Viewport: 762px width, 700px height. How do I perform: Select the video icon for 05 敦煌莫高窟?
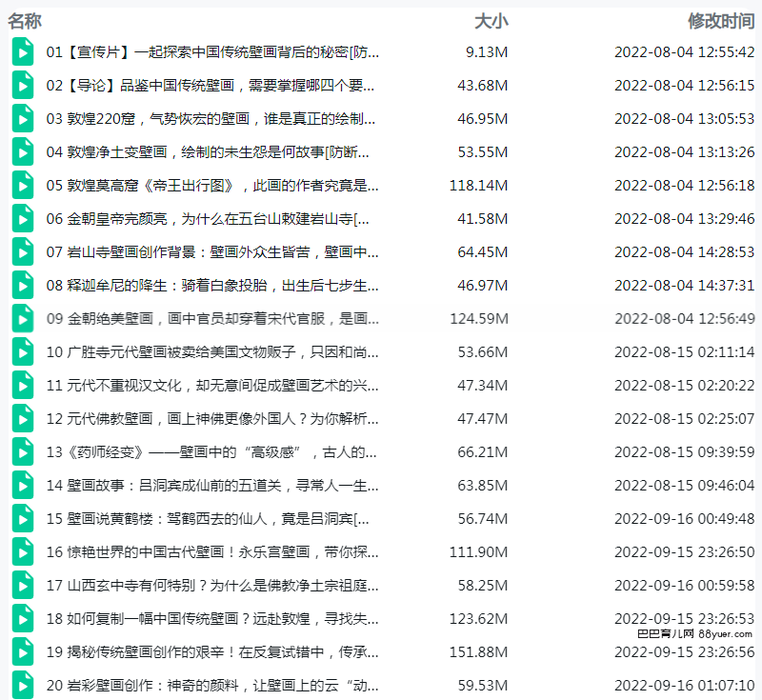[x=22, y=186]
